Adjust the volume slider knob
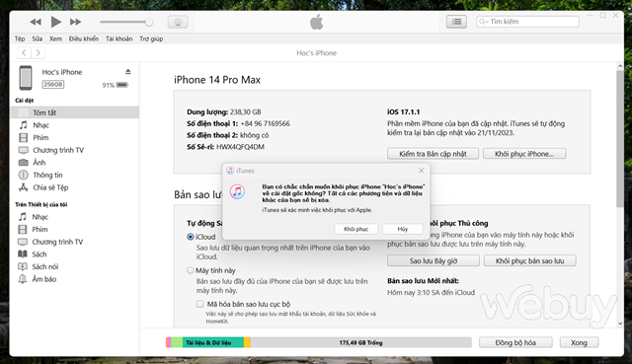Screen dimensions: 632x364 point(149,22)
